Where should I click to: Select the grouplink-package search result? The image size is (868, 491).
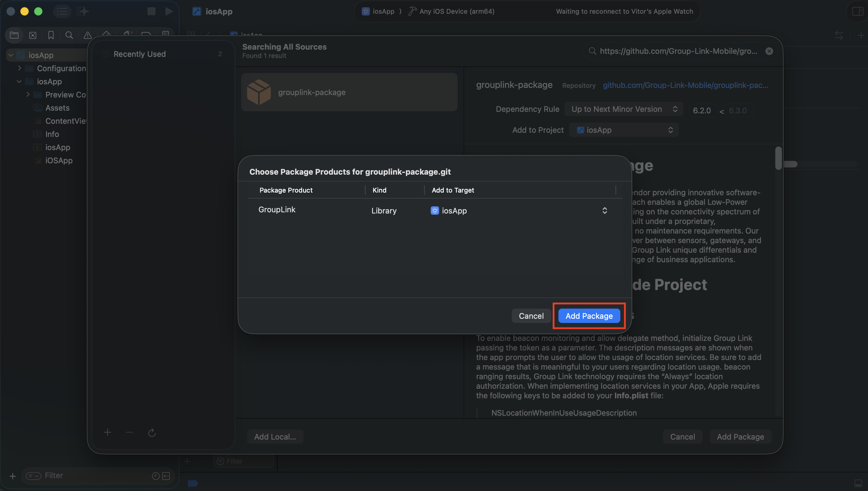(349, 92)
